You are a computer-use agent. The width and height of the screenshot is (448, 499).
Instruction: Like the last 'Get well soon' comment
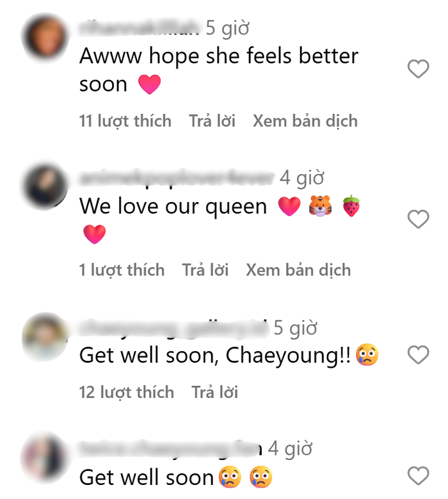point(418,475)
